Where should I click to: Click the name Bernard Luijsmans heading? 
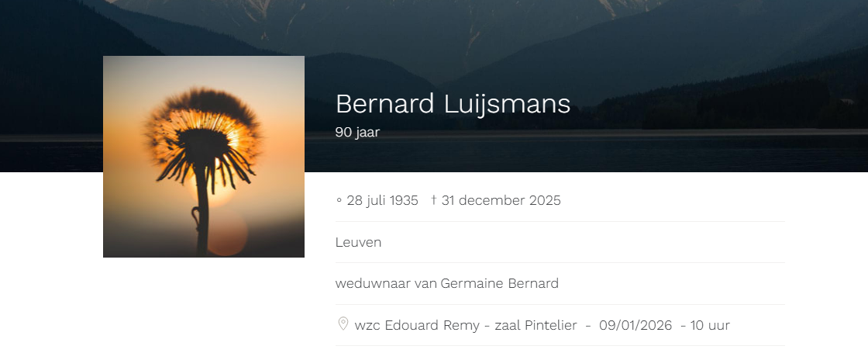[453, 104]
